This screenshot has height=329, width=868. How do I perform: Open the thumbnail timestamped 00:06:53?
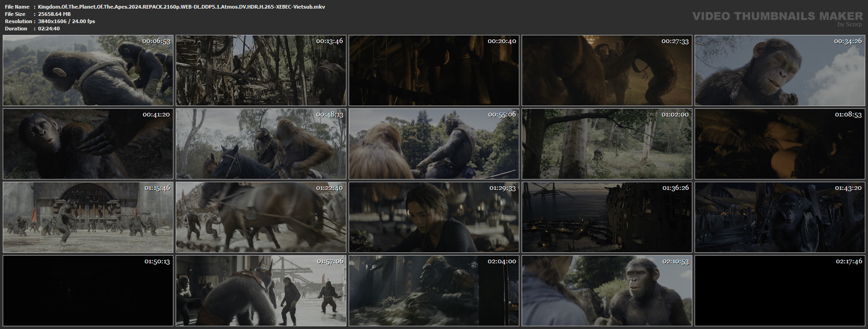(x=88, y=71)
